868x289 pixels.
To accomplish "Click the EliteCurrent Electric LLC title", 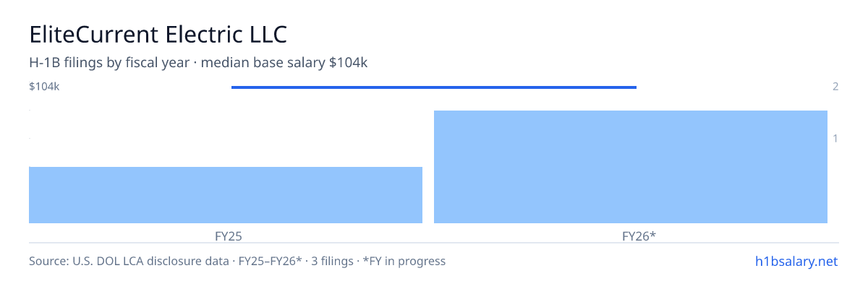I will 158,35.
